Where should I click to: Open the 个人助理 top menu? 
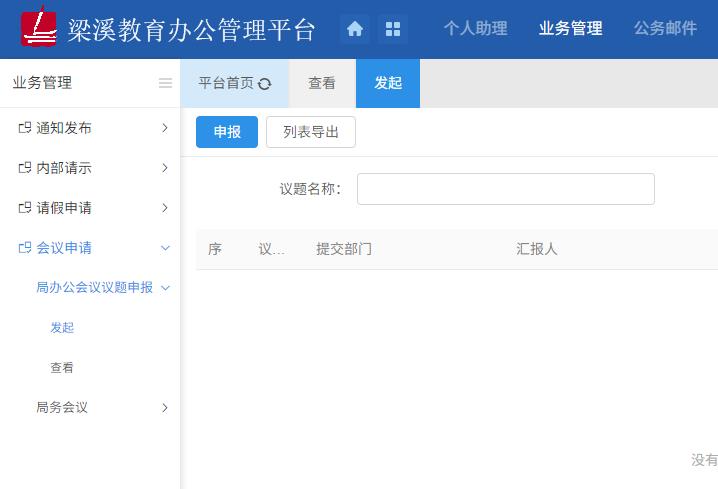tap(475, 28)
